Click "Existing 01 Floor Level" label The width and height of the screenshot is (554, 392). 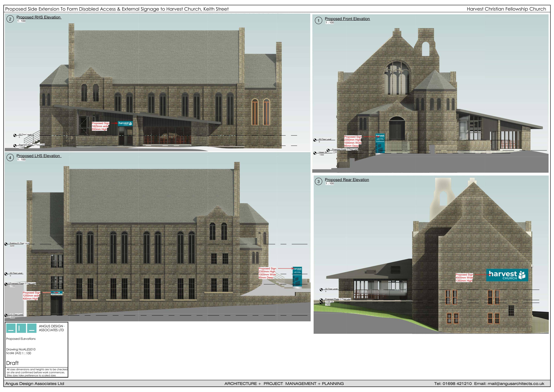[20, 243]
